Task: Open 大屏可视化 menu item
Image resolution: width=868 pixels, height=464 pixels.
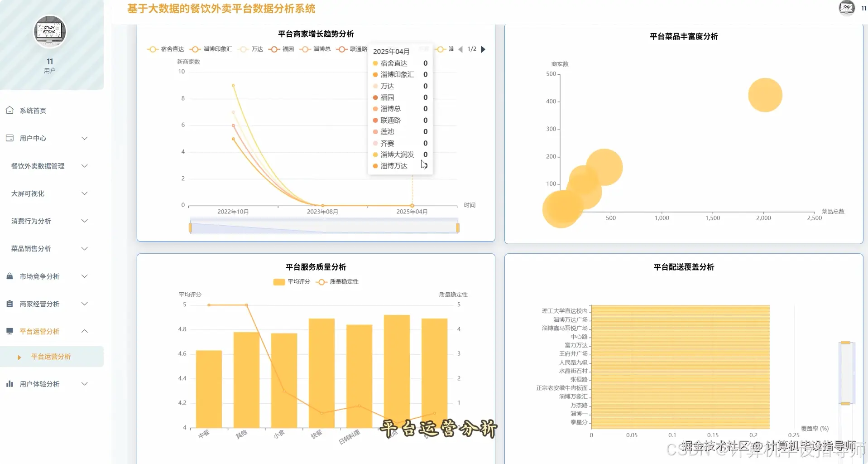Action: tap(52, 193)
